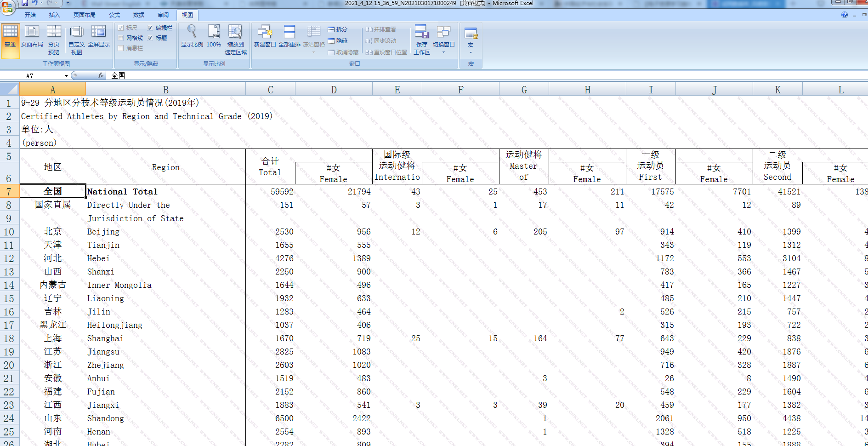Click the 隐藏 hide window button
The width and height of the screenshot is (868, 446).
pos(338,41)
